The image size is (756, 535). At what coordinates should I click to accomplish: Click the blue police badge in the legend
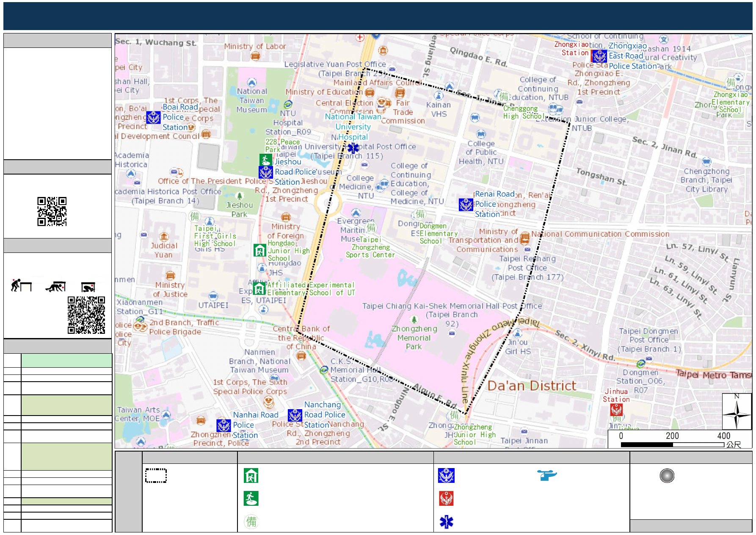446,476
